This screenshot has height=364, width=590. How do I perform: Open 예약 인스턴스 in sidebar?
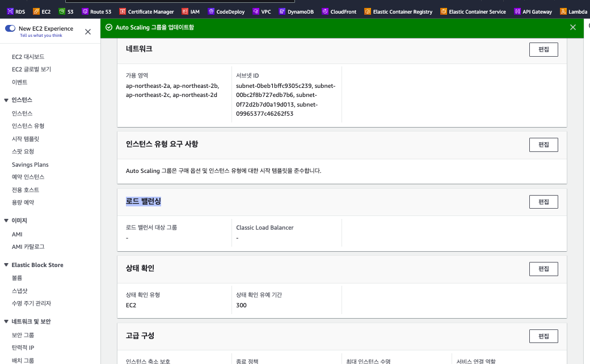pyautogui.click(x=28, y=177)
